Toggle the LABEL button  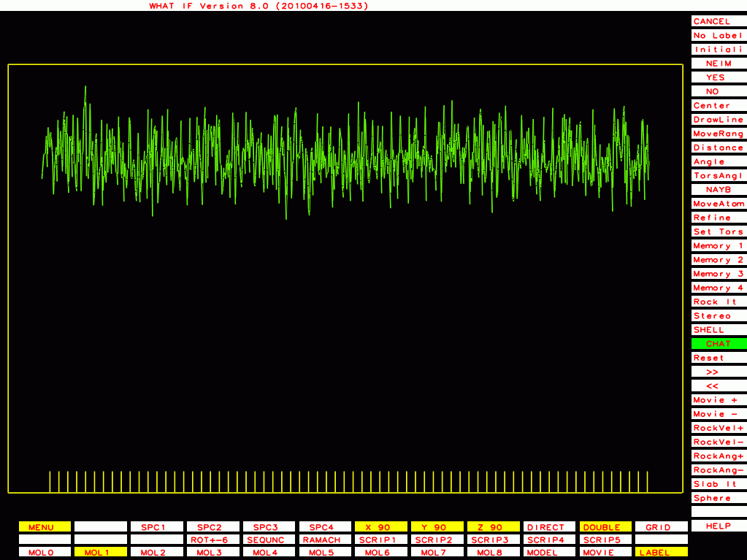(x=662, y=553)
